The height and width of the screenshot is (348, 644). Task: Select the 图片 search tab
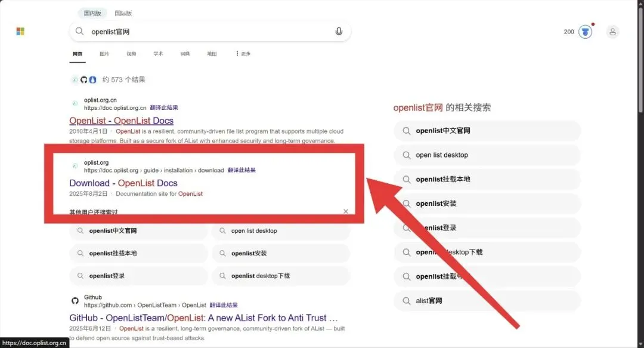[x=104, y=54]
